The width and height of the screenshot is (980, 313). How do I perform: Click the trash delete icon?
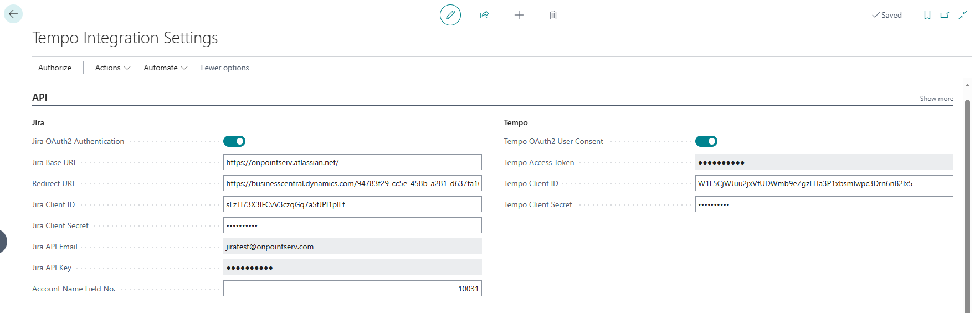553,15
